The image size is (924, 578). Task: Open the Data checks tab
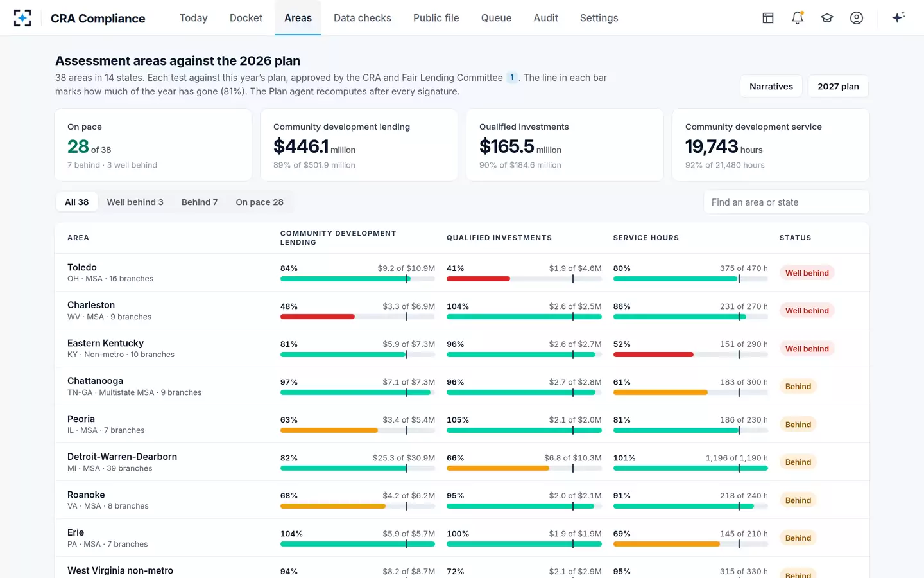(363, 18)
